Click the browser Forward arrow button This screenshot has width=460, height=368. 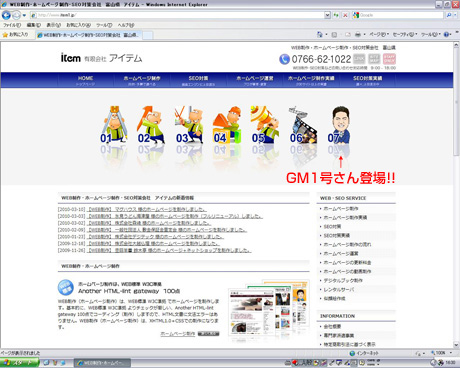coord(16,15)
